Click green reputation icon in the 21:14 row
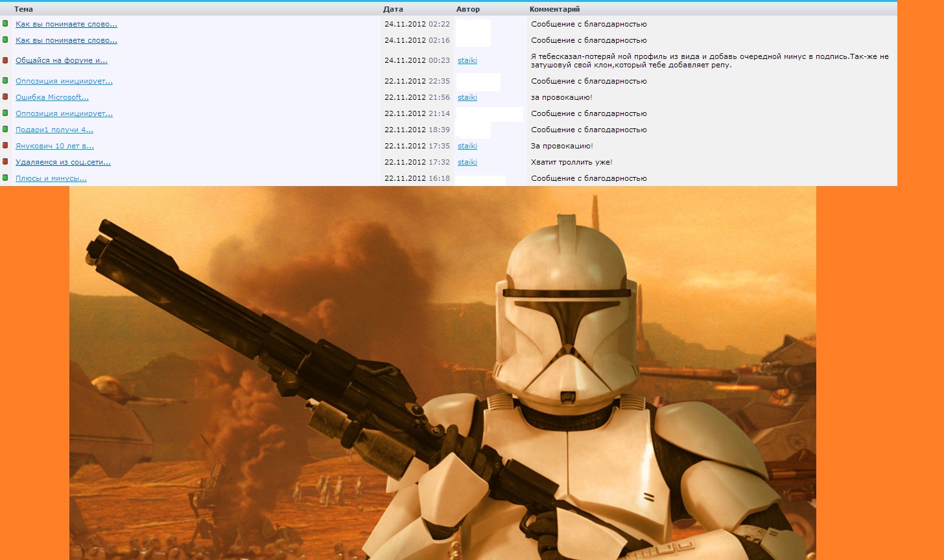944x560 pixels. [5, 113]
